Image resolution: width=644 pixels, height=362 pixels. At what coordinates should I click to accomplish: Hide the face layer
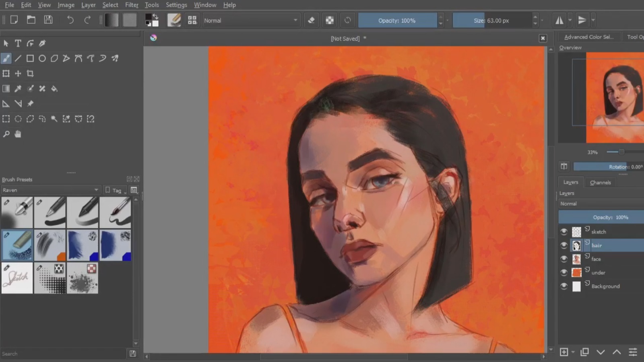[x=564, y=259]
